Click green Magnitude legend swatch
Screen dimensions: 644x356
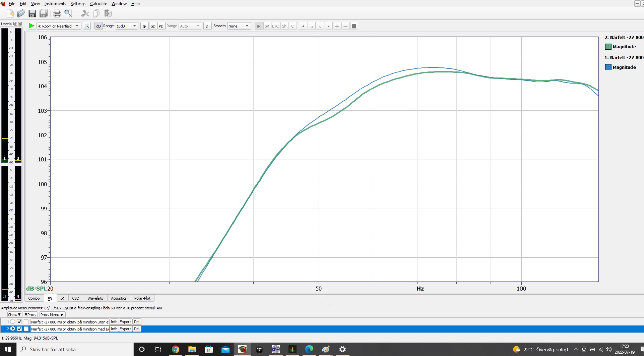coord(608,47)
